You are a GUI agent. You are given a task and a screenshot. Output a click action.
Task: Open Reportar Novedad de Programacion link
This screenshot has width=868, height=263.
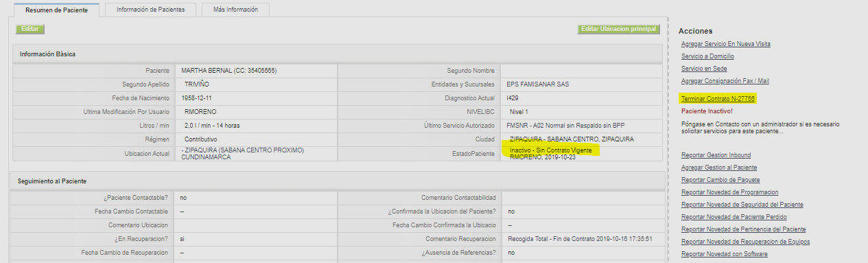[x=729, y=192]
